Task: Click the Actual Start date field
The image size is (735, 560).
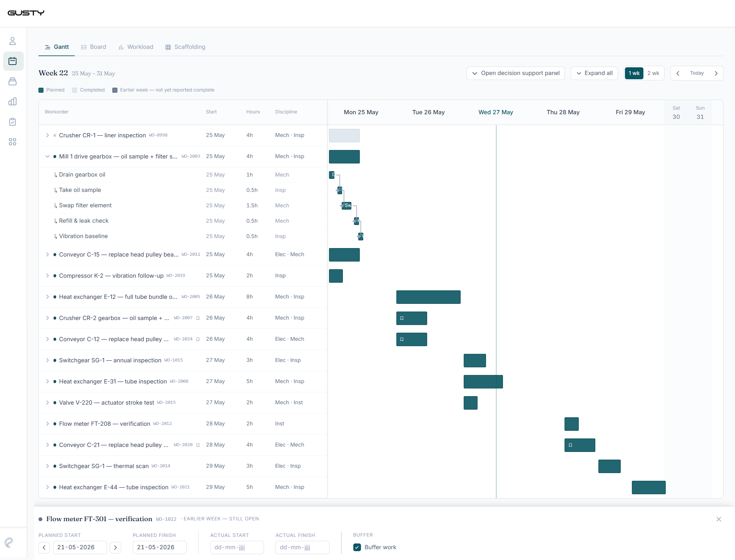Action: pyautogui.click(x=237, y=547)
